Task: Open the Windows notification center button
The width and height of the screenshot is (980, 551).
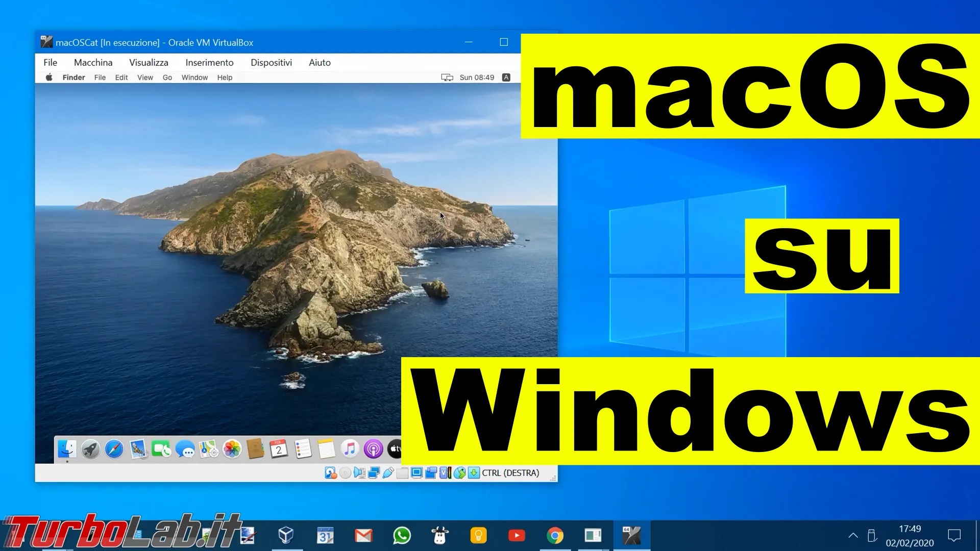Action: tap(954, 535)
